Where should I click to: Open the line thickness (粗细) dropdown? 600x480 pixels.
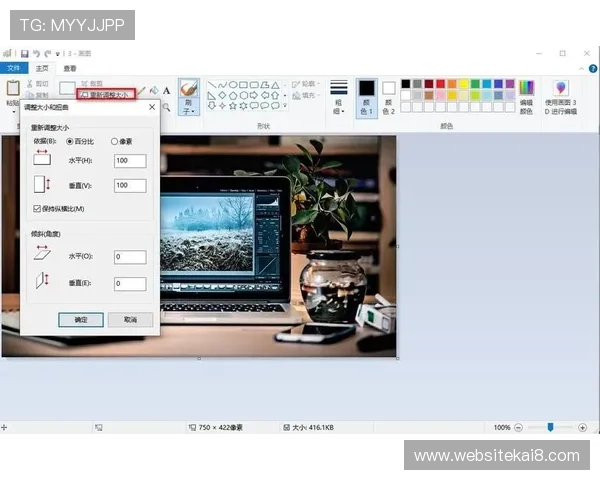(339, 93)
